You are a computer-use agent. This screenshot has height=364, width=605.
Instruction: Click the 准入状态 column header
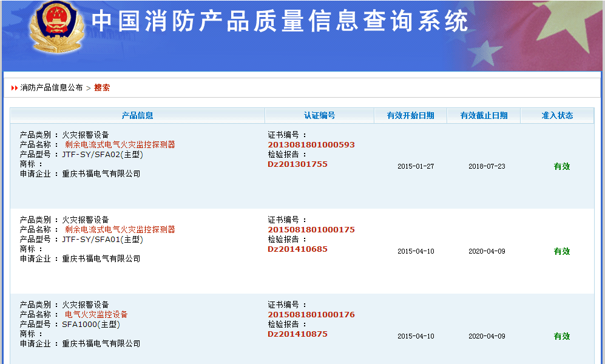pos(557,115)
